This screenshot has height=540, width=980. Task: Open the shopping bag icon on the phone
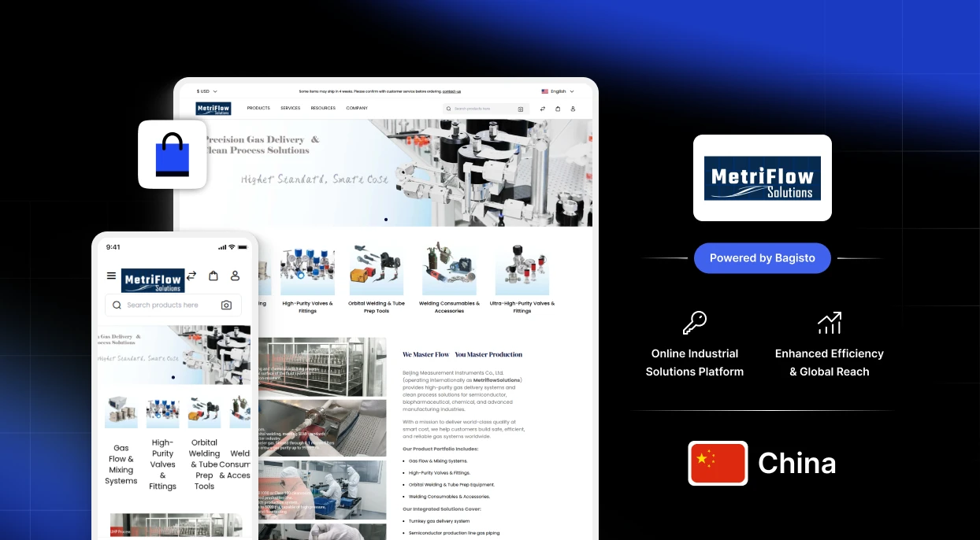[213, 276]
